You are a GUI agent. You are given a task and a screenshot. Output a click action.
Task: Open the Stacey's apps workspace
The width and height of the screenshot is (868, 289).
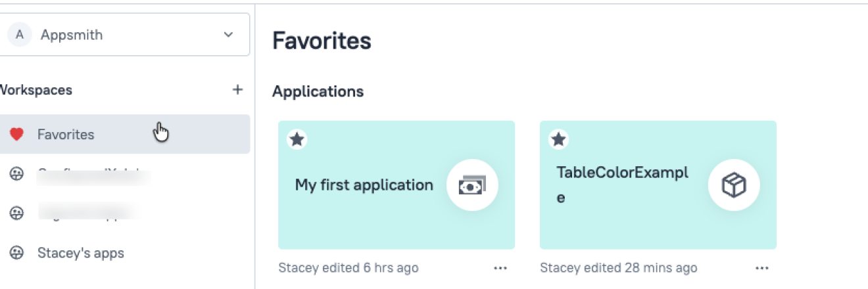point(80,253)
